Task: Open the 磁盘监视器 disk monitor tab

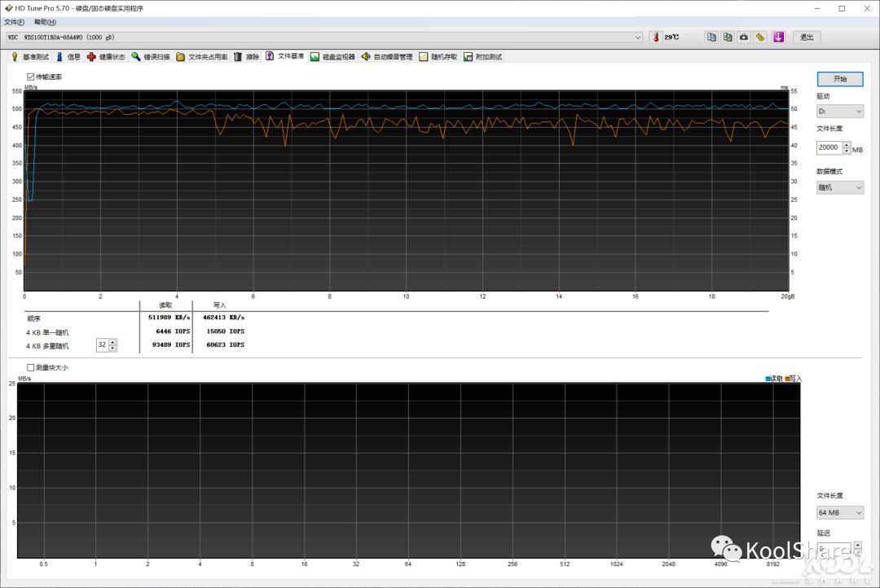Action: [332, 57]
